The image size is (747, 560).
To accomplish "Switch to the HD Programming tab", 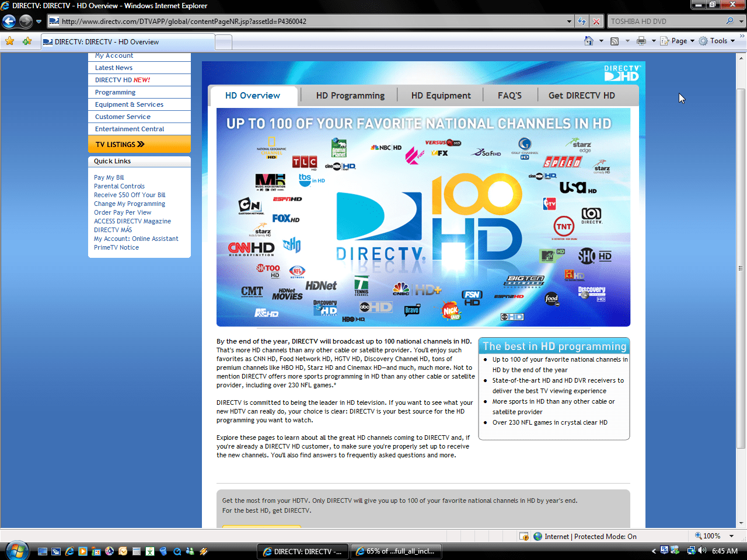I will (x=350, y=96).
